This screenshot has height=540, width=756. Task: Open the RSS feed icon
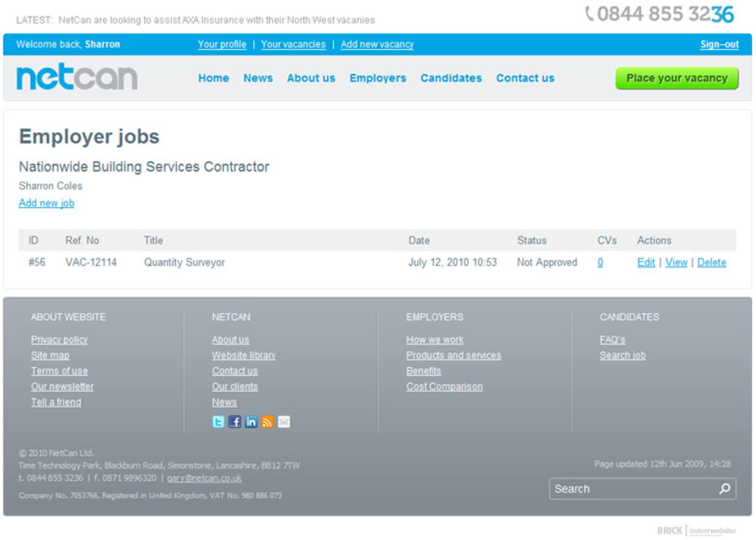coord(267,422)
